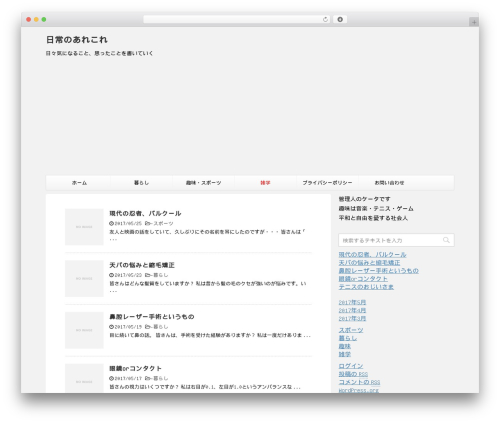Click the green maximize window button
The height and width of the screenshot is (423, 500).
point(44,19)
